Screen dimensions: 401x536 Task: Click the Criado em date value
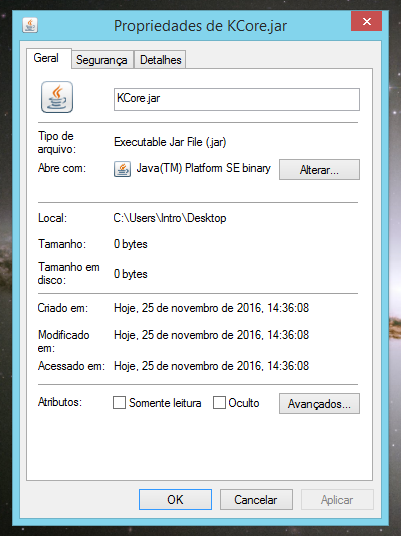coord(211,308)
